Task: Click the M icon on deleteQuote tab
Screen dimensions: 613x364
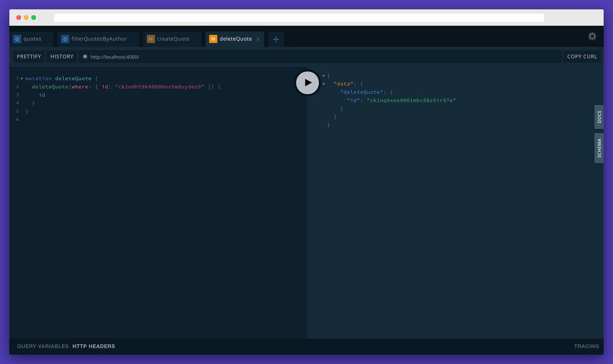Action: [213, 39]
